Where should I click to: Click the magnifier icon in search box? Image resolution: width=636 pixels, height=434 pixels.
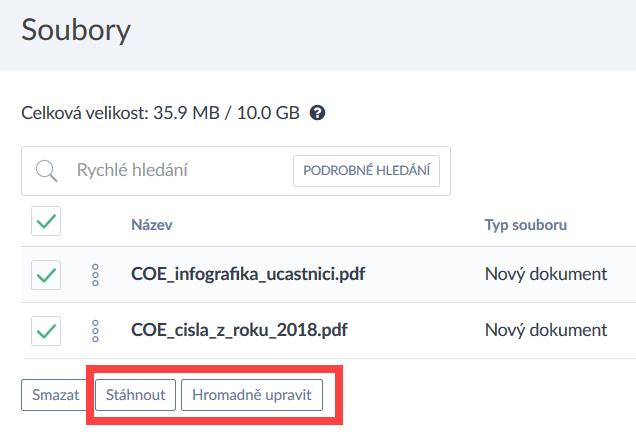coord(46,171)
